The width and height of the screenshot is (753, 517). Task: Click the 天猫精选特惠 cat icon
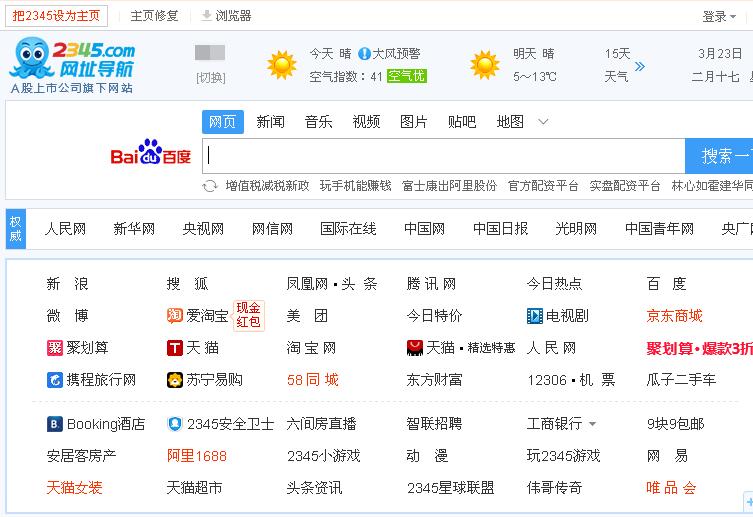[x=415, y=348]
